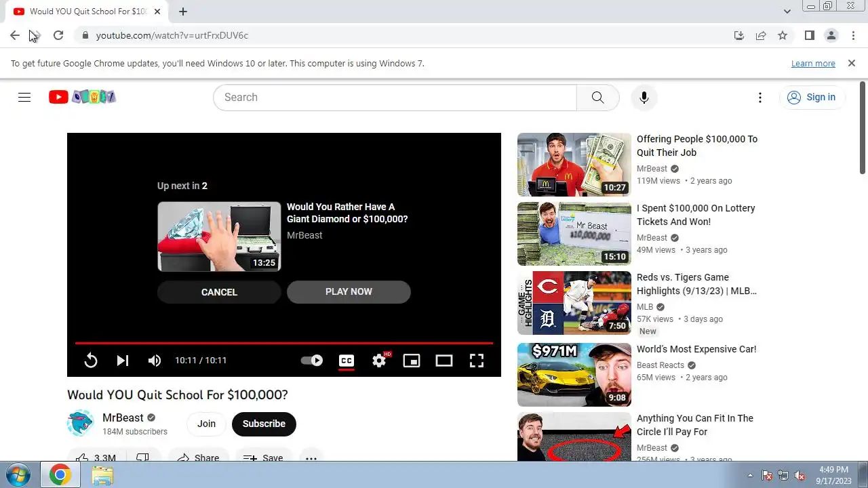Install YouTube app icon in address bar
The width and height of the screenshot is (868, 488).
click(739, 35)
